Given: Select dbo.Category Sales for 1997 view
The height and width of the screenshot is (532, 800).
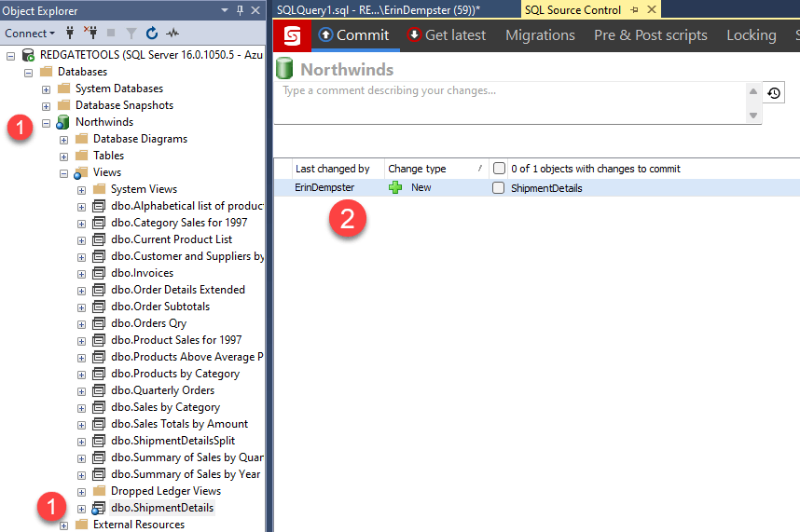Looking at the screenshot, I should click(179, 223).
